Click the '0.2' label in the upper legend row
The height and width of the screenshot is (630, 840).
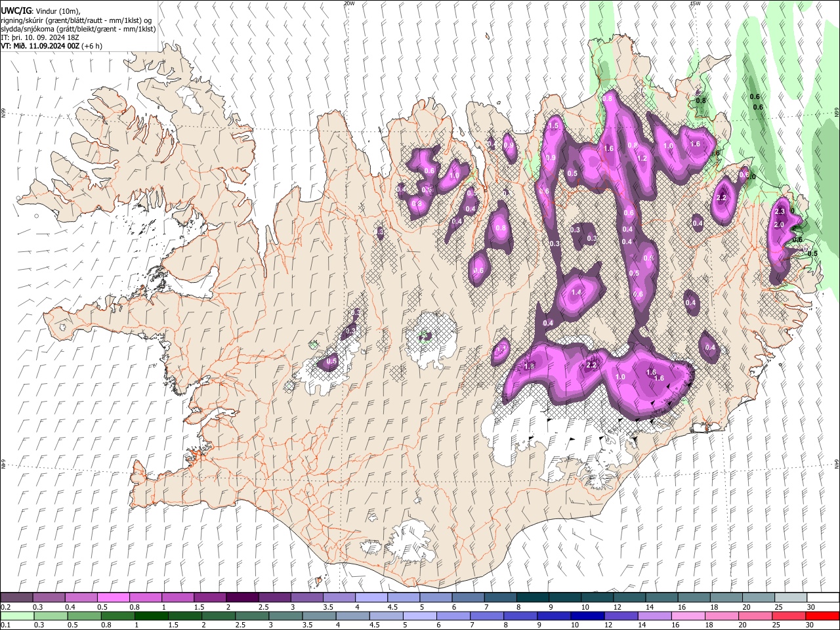[x=6, y=607]
